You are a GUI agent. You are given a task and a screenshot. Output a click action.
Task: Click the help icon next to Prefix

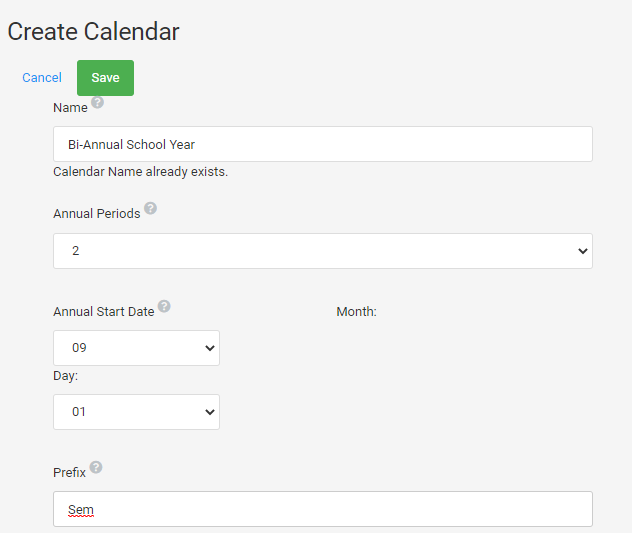click(x=96, y=467)
